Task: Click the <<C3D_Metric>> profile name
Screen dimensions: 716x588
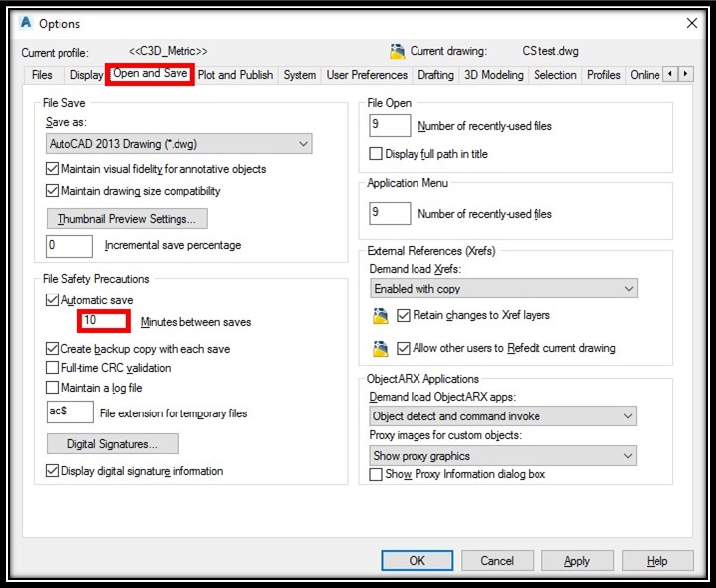Action: (x=168, y=51)
